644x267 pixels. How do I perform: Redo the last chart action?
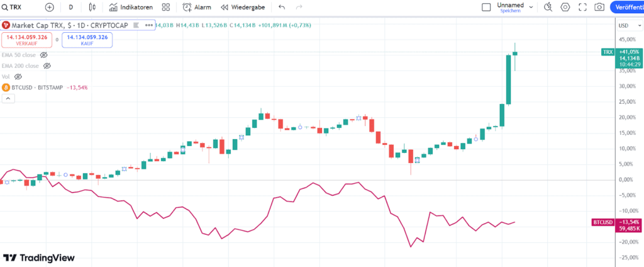[x=299, y=7]
